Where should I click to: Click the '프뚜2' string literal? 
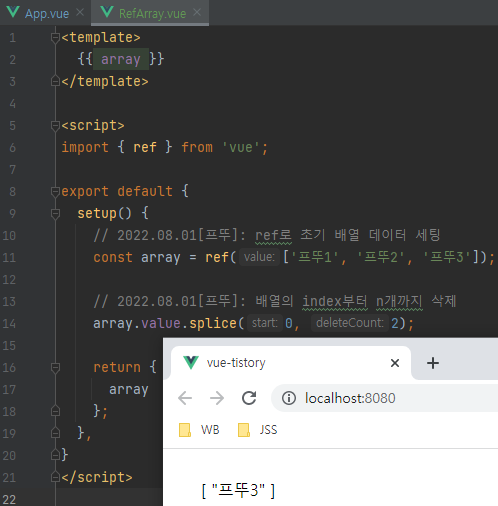pos(381,257)
